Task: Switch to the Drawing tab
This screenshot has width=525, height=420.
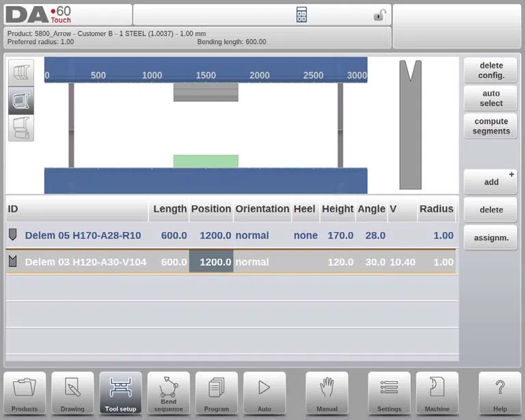Action: point(72,393)
